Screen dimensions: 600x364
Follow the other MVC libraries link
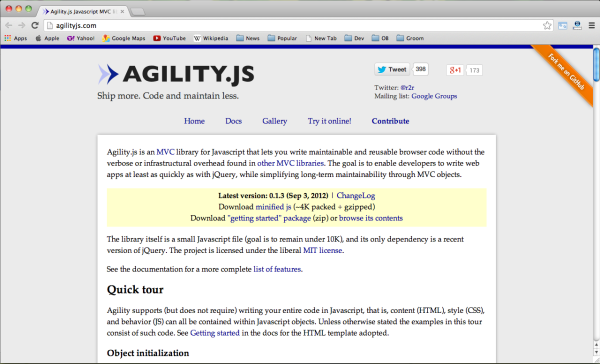tap(290, 163)
